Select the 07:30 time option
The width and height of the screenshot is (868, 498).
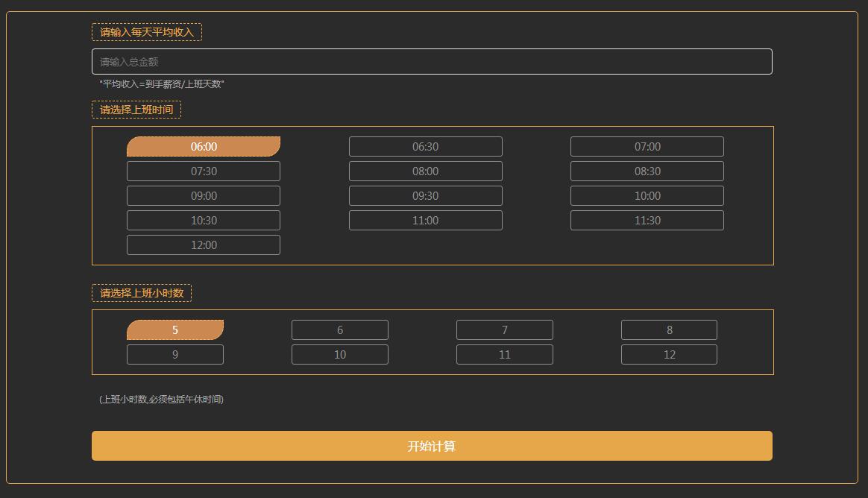(204, 171)
